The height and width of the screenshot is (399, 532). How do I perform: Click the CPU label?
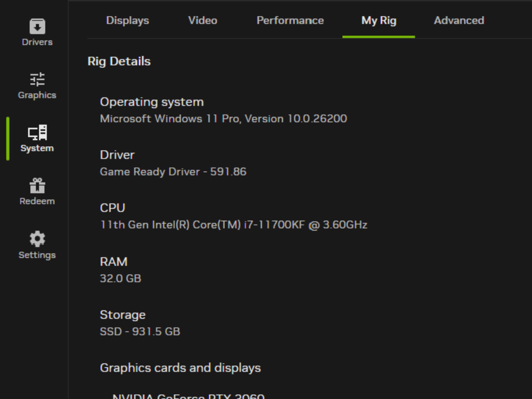click(x=112, y=208)
